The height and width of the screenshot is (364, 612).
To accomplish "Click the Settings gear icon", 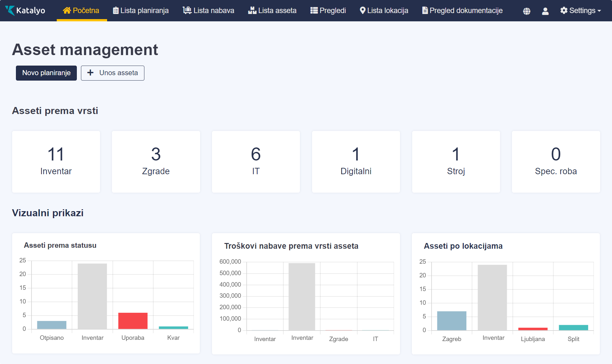I will point(564,11).
